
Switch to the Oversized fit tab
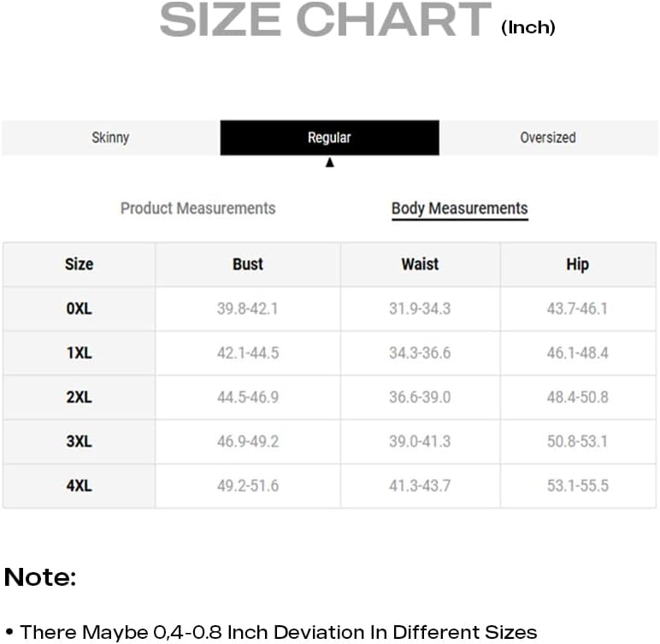549,138
